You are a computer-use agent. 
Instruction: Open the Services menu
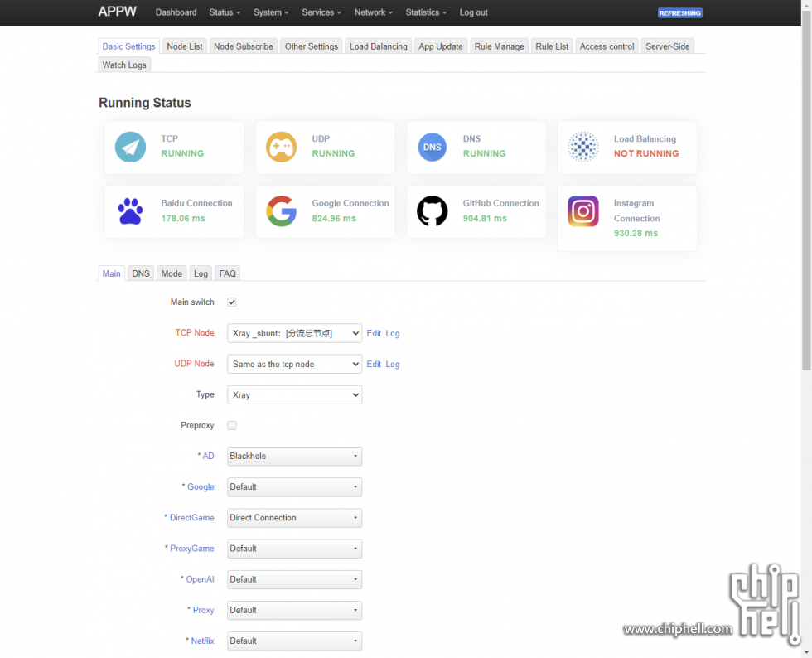[321, 12]
